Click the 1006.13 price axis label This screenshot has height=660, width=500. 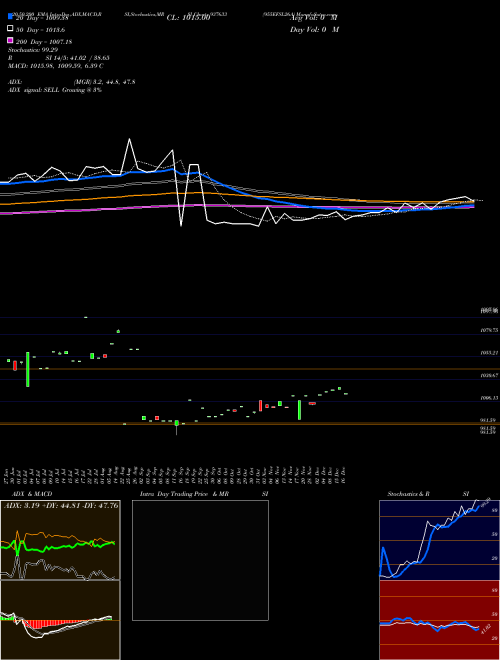489,397
